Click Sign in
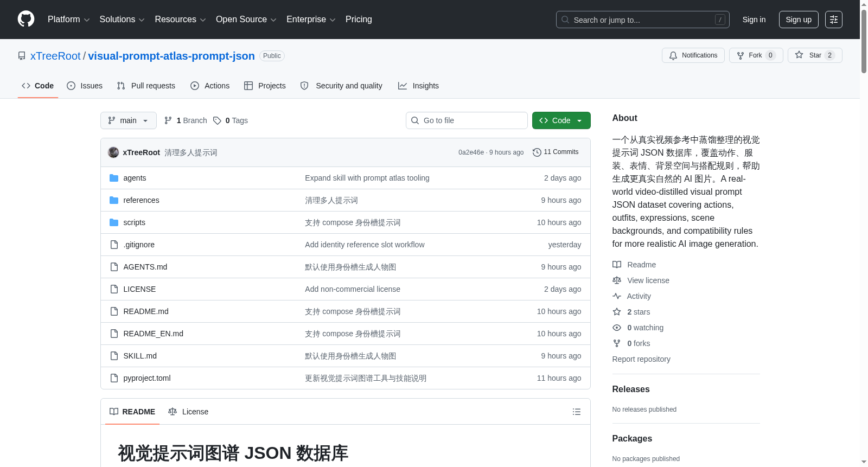This screenshot has height=467, width=868. coord(754,20)
